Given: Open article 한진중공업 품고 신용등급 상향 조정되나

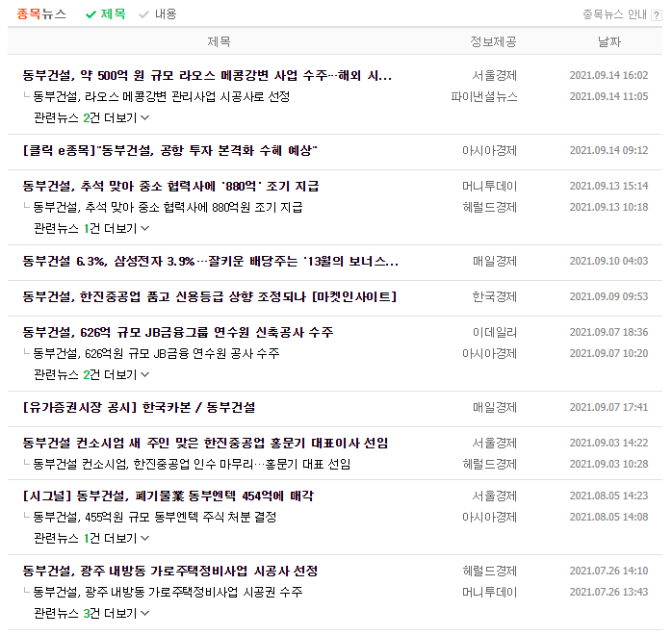Looking at the screenshot, I should [210, 296].
